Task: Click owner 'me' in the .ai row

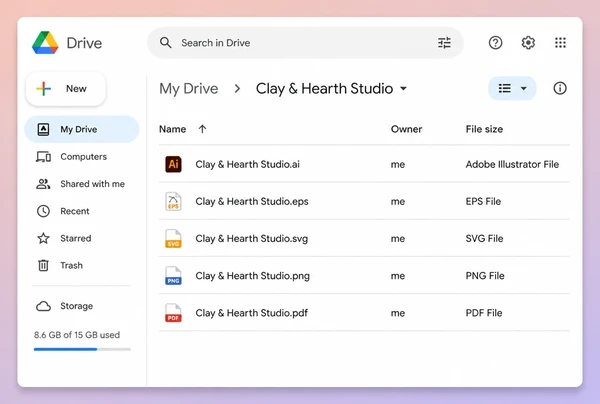Action: (x=398, y=165)
